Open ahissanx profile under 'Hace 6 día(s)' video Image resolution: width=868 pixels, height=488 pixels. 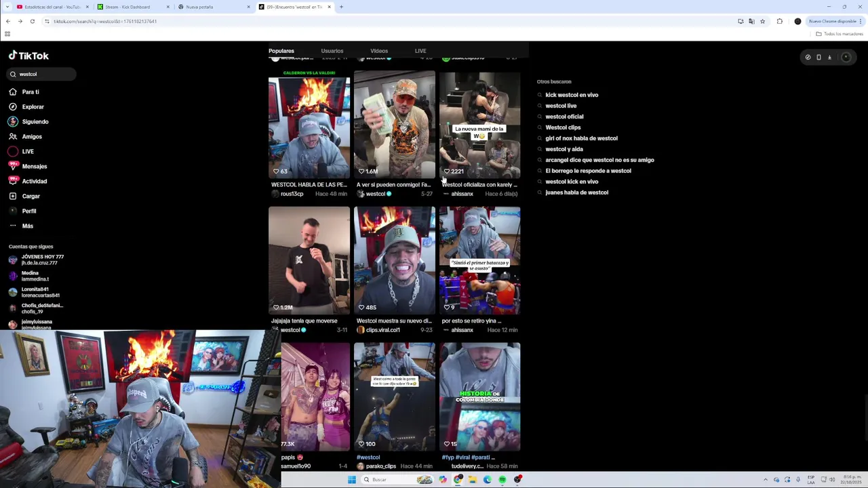(x=462, y=194)
